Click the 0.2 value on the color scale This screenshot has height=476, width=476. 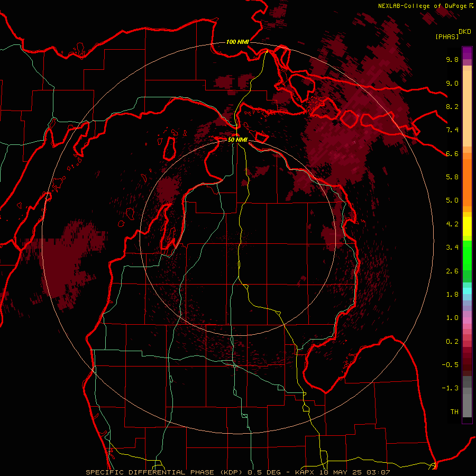[x=452, y=342]
